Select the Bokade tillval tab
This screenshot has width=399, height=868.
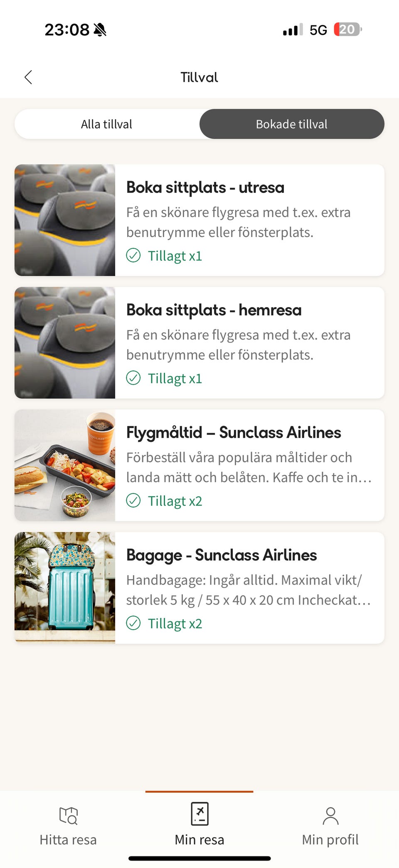[x=292, y=124]
